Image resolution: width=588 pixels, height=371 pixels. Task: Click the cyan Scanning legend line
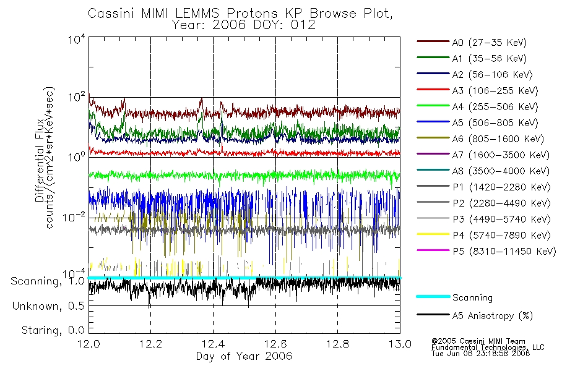click(433, 296)
